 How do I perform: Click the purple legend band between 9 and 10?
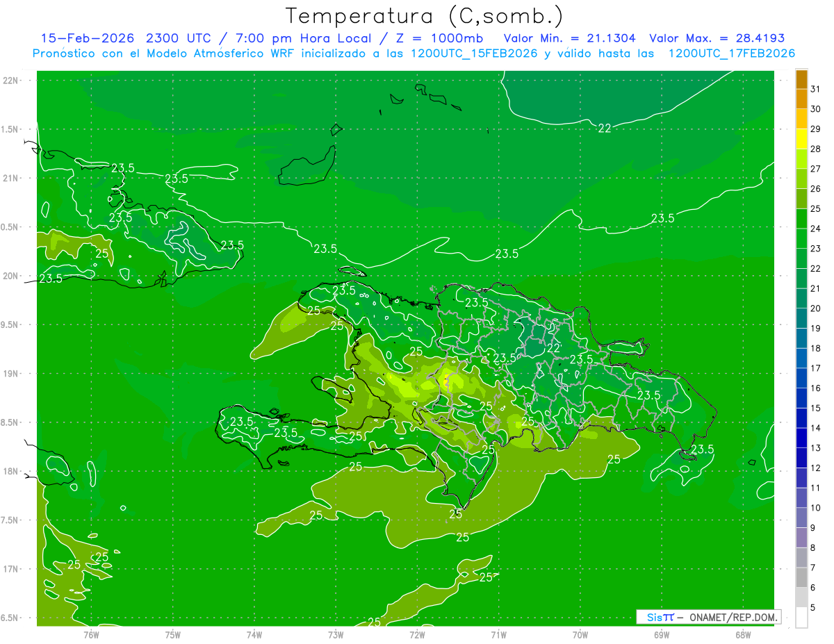801,518
